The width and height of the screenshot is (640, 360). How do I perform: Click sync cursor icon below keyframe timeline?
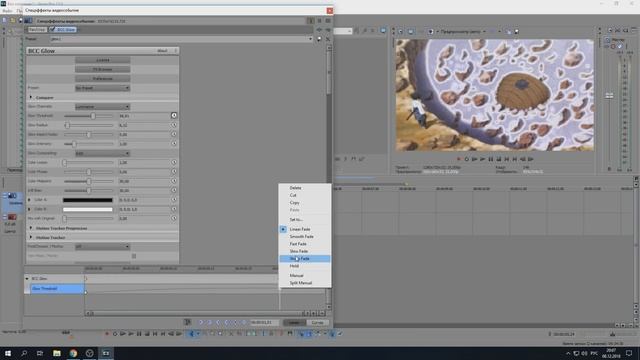187,322
